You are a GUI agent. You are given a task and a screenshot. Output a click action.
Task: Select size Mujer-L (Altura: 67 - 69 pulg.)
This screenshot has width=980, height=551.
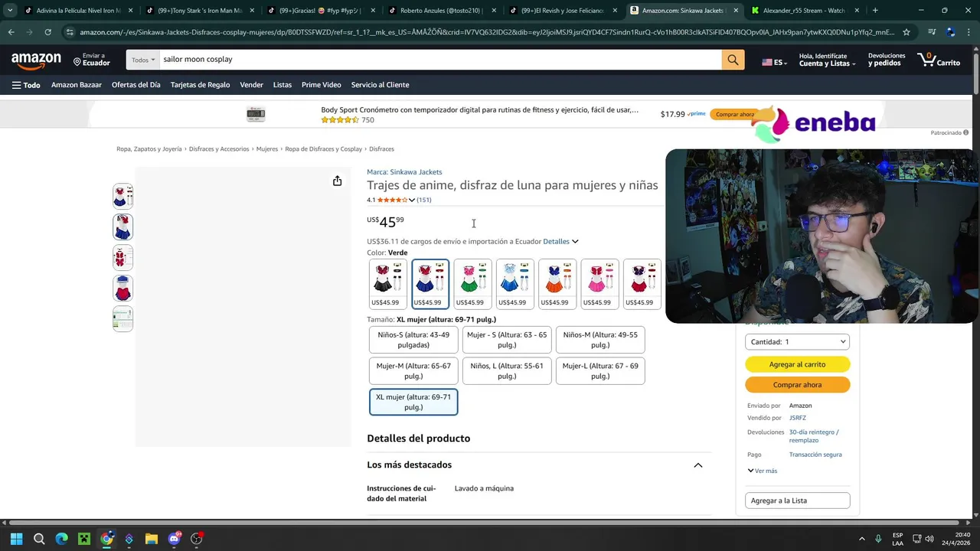(600, 371)
